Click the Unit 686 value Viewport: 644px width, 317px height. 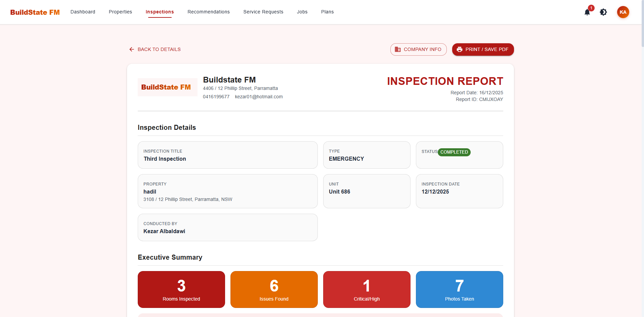coord(339,192)
